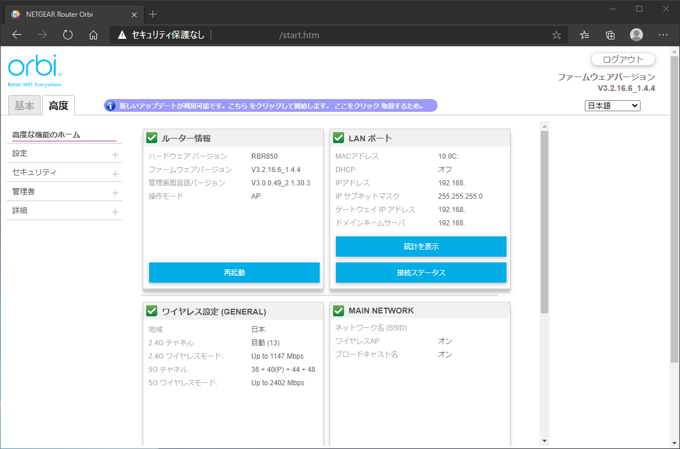Image resolution: width=680 pixels, height=449 pixels.
Task: Click the inner panel scroll down arrow
Action: [x=545, y=441]
